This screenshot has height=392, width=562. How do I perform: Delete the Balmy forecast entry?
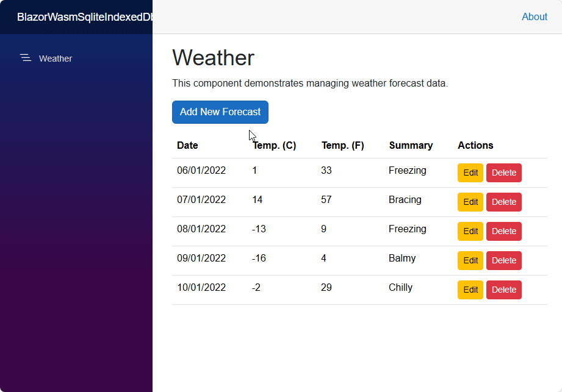coord(503,260)
